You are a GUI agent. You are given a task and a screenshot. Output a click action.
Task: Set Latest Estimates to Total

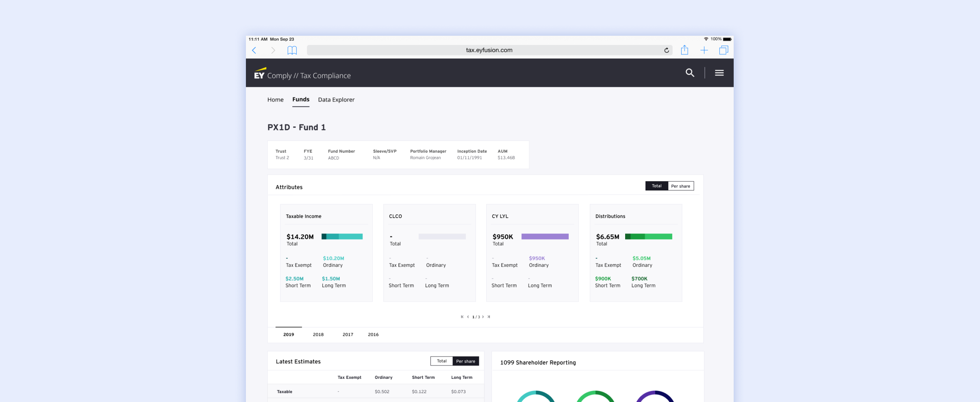(442, 361)
